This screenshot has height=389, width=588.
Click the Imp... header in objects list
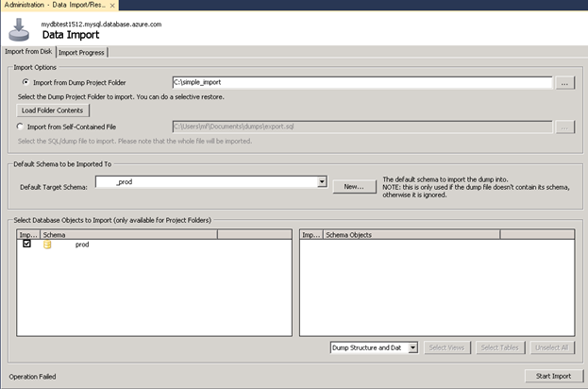[311, 235]
